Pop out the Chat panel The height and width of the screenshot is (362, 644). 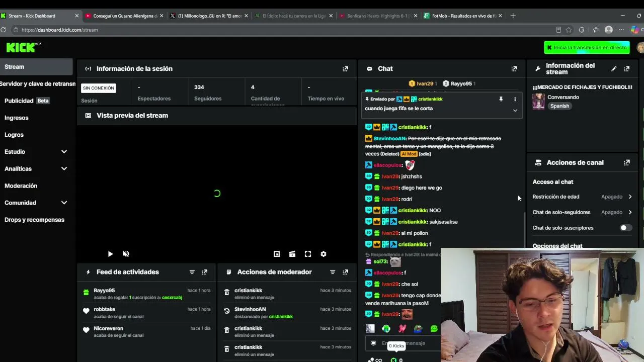pyautogui.click(x=514, y=69)
